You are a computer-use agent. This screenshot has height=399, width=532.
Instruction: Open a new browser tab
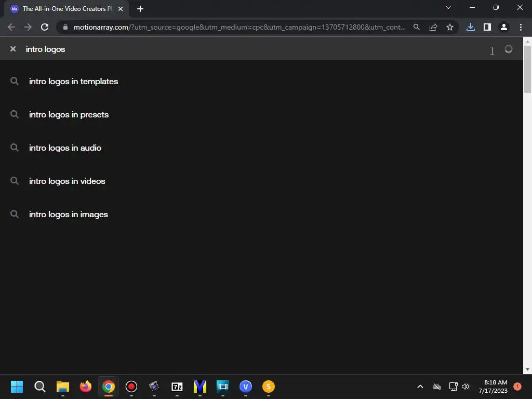point(140,9)
